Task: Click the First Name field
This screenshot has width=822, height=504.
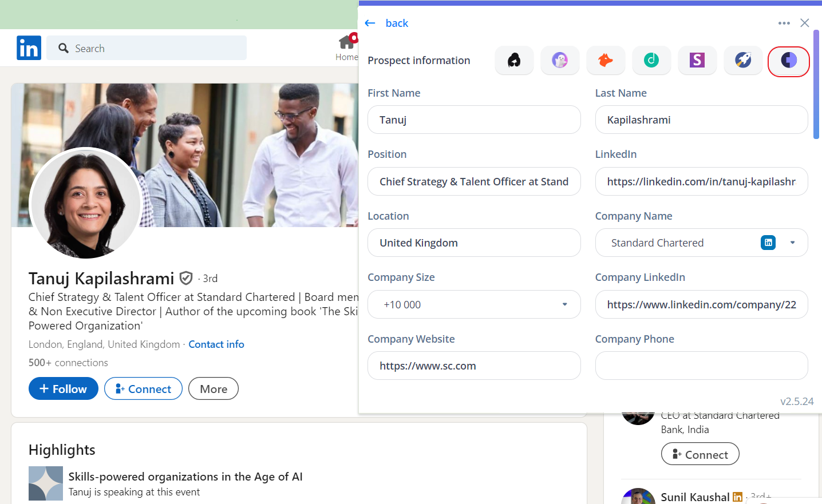Action: 474,120
